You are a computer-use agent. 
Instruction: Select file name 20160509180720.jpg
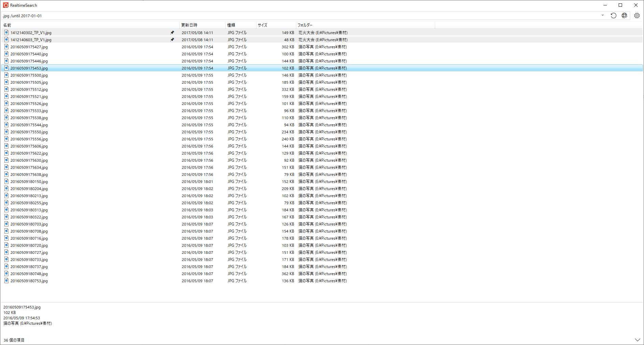click(29, 245)
